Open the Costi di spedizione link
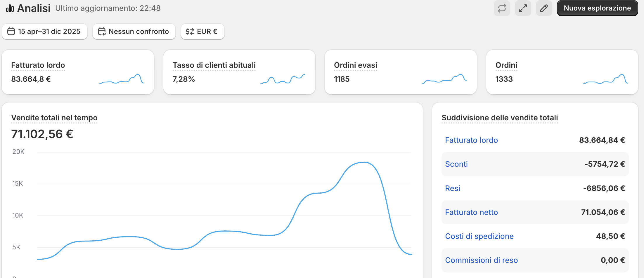Screen dimensions: 644x278 click(479, 236)
